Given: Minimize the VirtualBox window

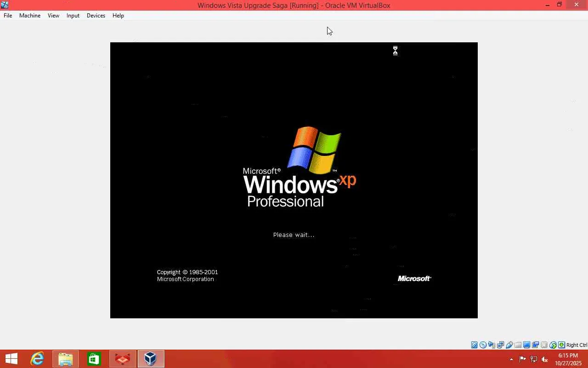Looking at the screenshot, I should pos(548,5).
